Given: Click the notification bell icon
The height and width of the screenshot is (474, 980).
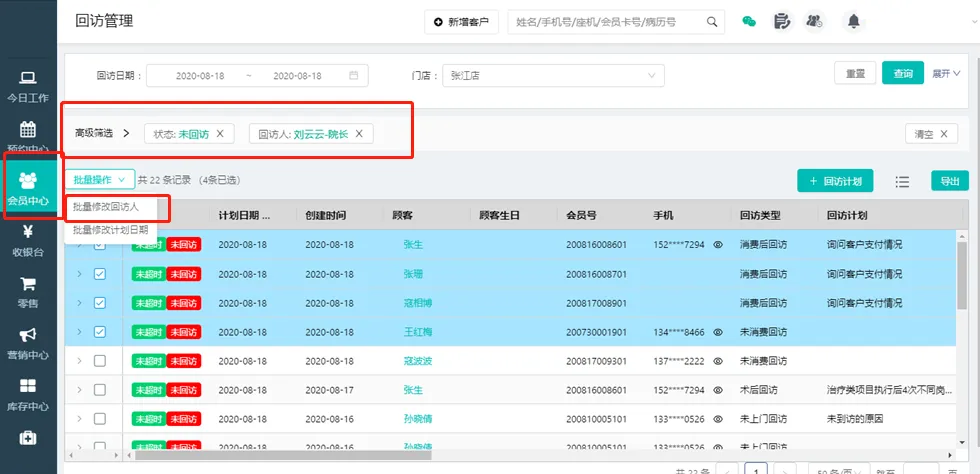Looking at the screenshot, I should (x=853, y=21).
